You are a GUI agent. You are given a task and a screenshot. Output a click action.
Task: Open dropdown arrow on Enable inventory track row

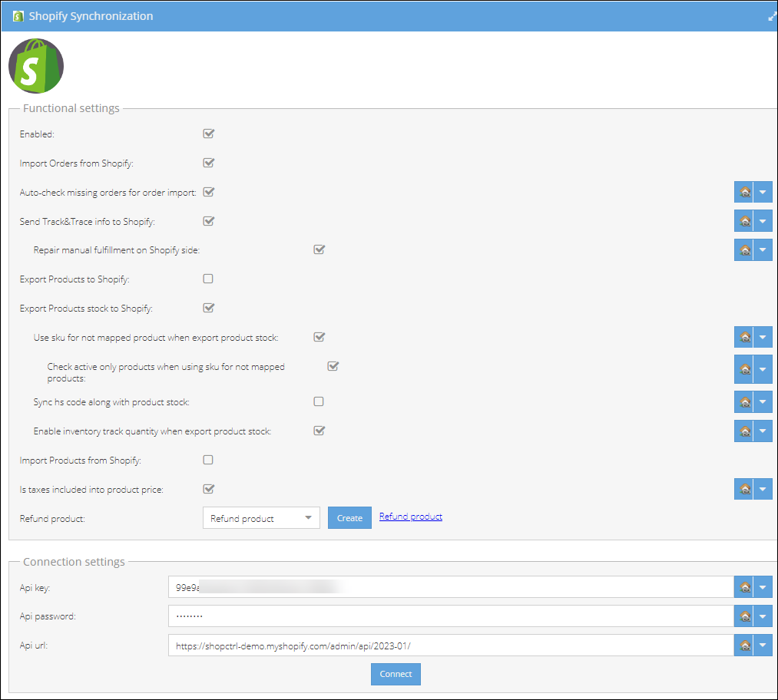click(763, 431)
